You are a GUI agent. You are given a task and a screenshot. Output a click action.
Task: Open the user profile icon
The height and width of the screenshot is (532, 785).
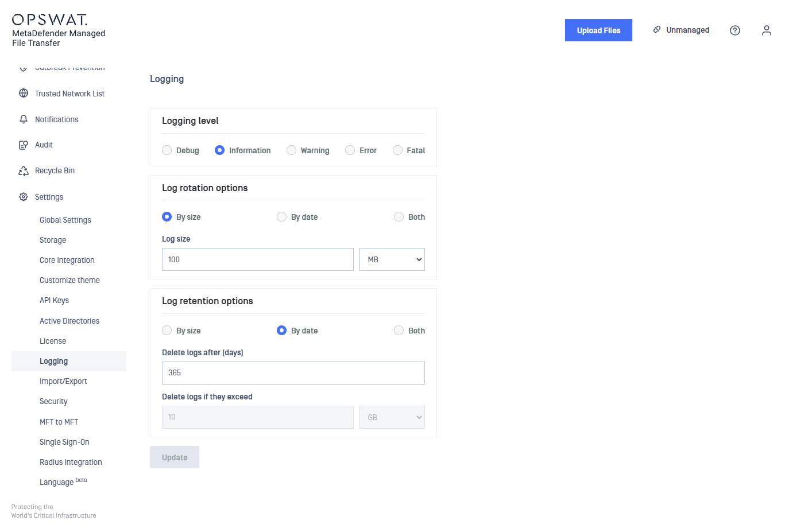click(767, 30)
